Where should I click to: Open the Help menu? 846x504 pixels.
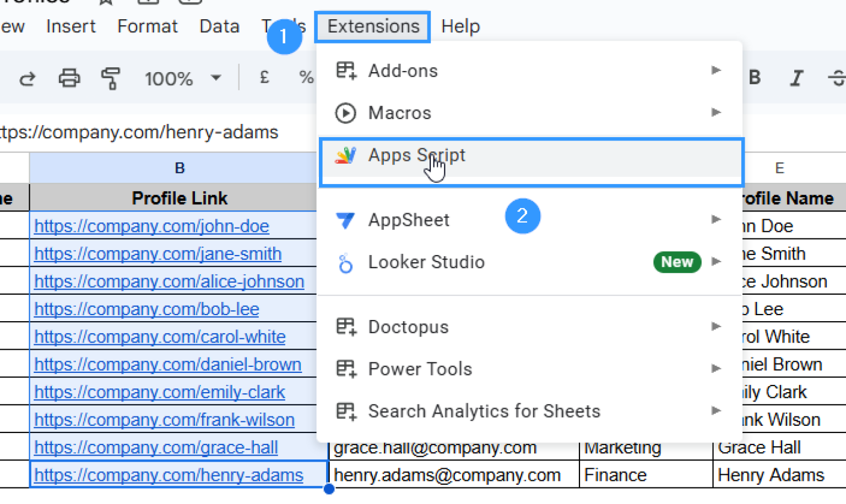tap(460, 26)
